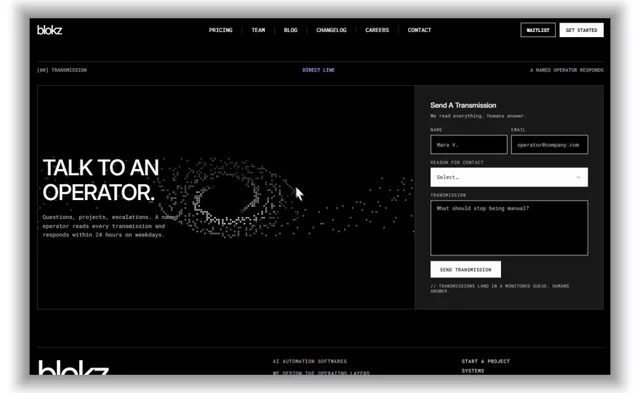Open the Pricing page
Image resolution: width=640 pixels, height=393 pixels.
pyautogui.click(x=220, y=30)
